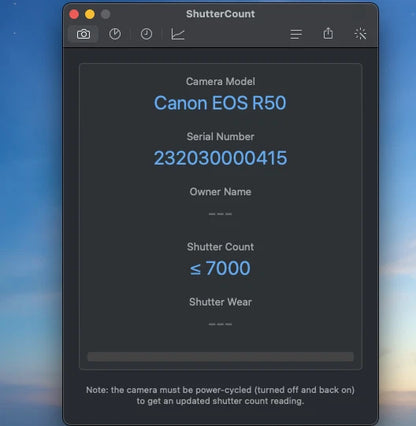Click the spinning activity indicator icon
This screenshot has width=416, height=426.
360,34
